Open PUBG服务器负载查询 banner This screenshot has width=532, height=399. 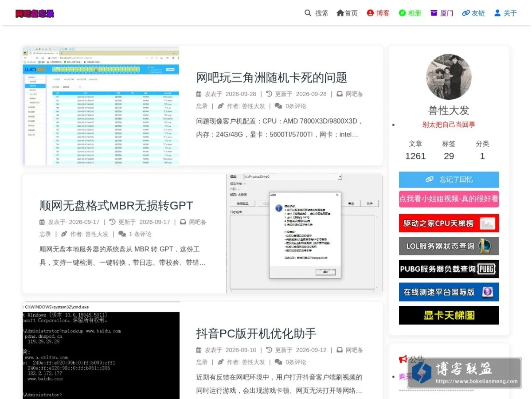[449, 269]
